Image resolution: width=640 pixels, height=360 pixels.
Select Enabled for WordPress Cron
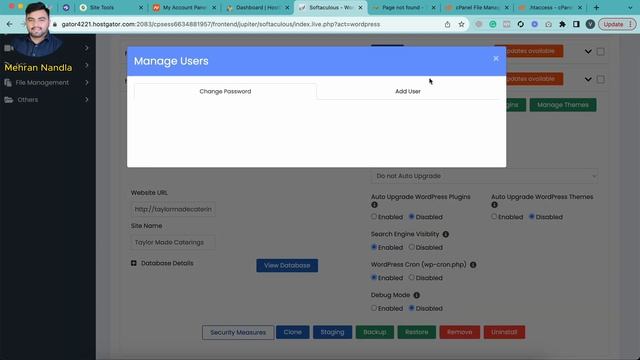pyautogui.click(x=374, y=278)
